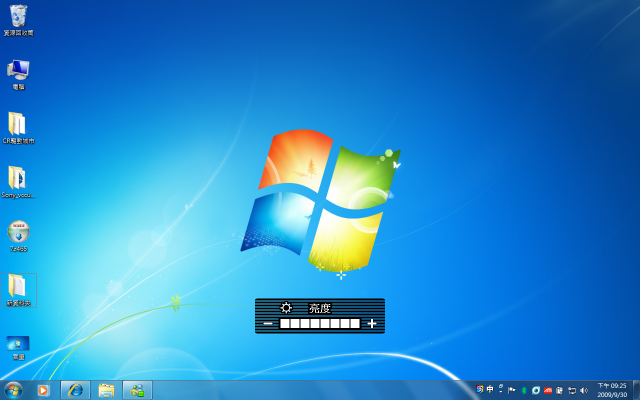Open the red ATI tray icon
The height and width of the screenshot is (400, 640).
click(x=548, y=391)
